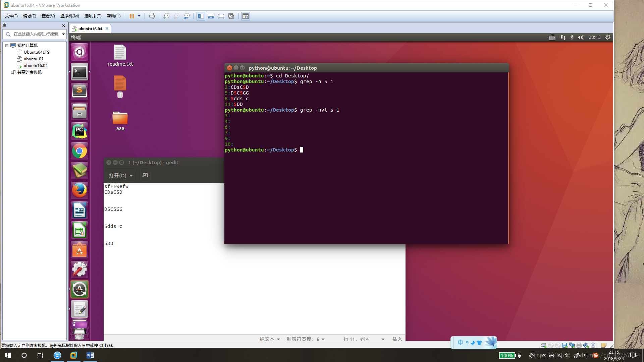
Task: Click the library search input field
Action: (x=35, y=34)
